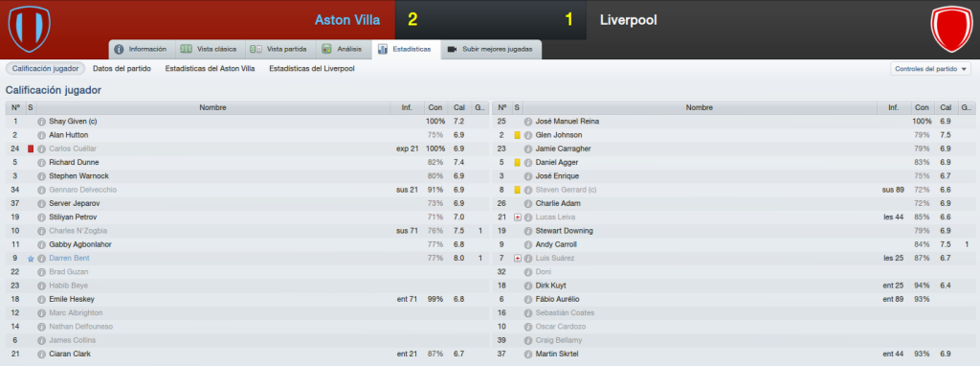Click Luis Suárez injury cross icon
This screenshot has width=980, height=366.
click(x=517, y=259)
